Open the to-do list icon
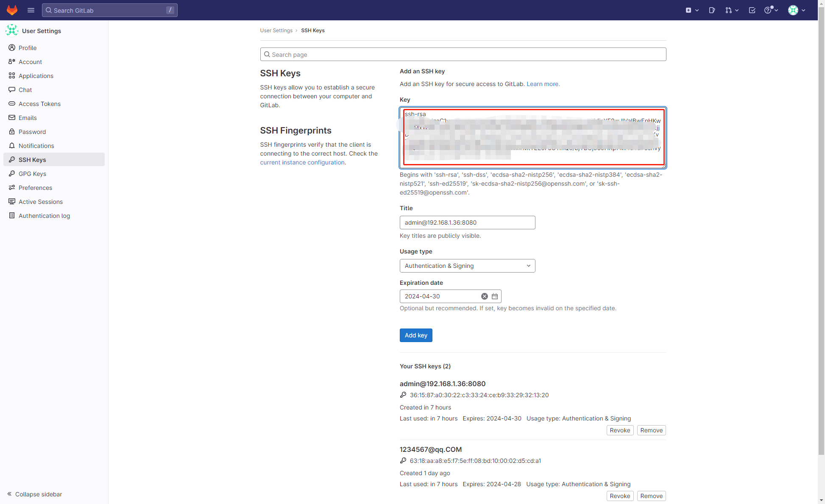 click(x=752, y=10)
